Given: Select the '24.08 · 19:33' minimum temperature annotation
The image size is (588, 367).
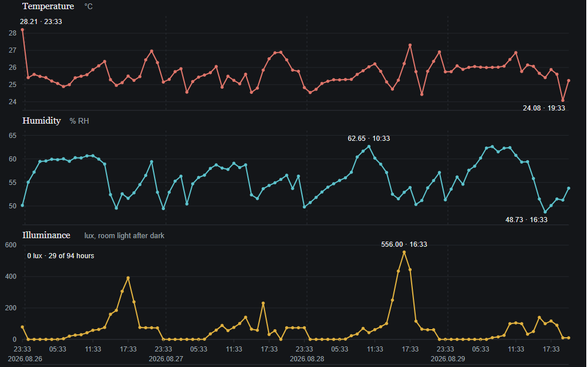Looking at the screenshot, I should coord(544,108).
